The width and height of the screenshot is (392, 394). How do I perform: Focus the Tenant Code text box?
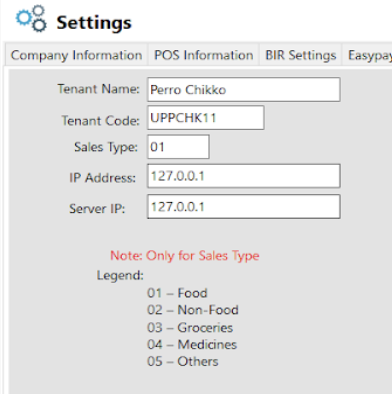pos(206,118)
